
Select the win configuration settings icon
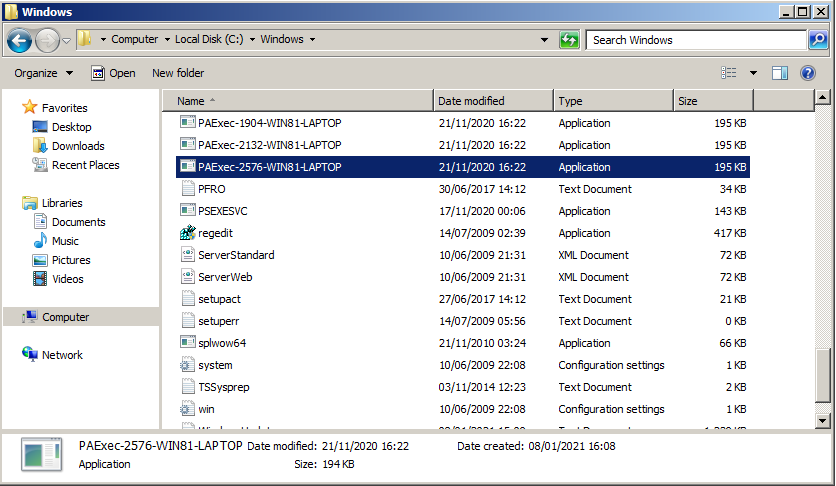pyautogui.click(x=187, y=409)
